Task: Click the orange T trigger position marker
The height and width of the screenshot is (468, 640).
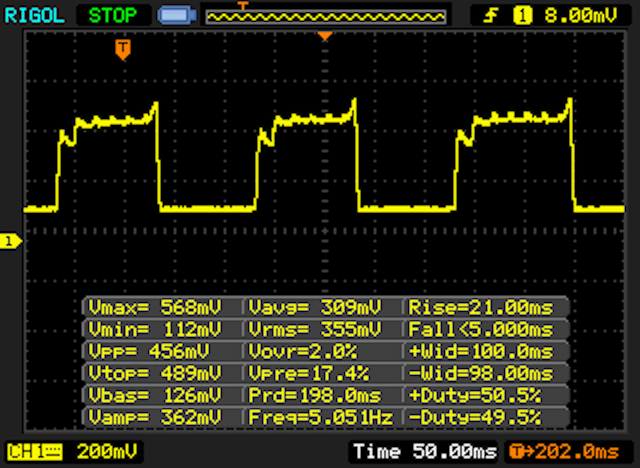Action: [x=123, y=50]
